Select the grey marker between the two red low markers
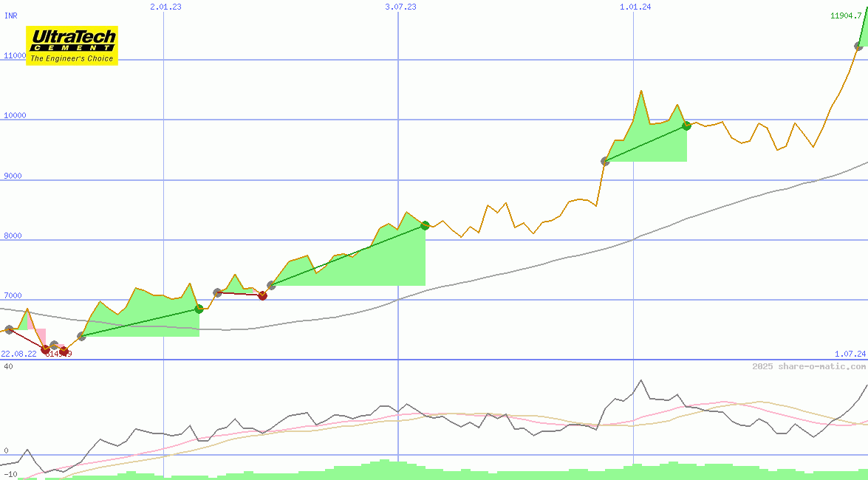Image resolution: width=868 pixels, height=480 pixels. [54, 346]
